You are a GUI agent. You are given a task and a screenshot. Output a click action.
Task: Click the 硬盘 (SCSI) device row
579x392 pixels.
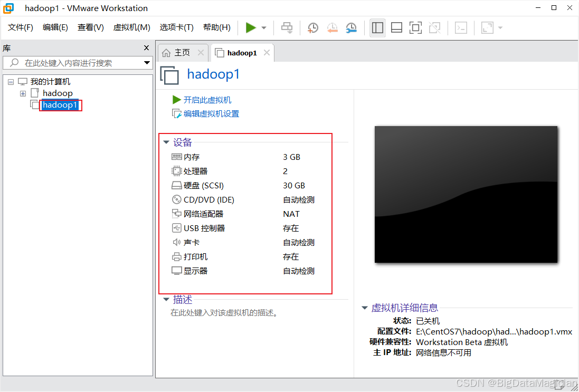(243, 186)
